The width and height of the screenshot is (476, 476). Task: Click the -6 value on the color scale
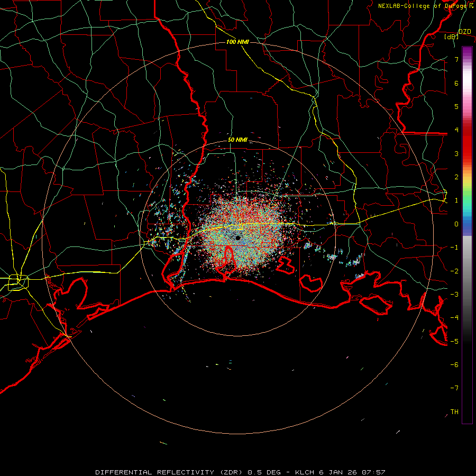[454, 365]
